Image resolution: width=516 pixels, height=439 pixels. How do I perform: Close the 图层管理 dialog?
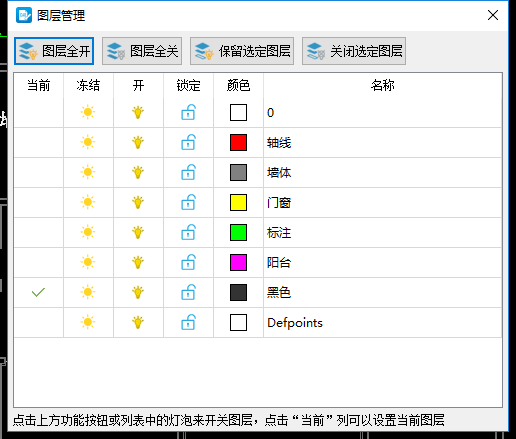tap(493, 15)
